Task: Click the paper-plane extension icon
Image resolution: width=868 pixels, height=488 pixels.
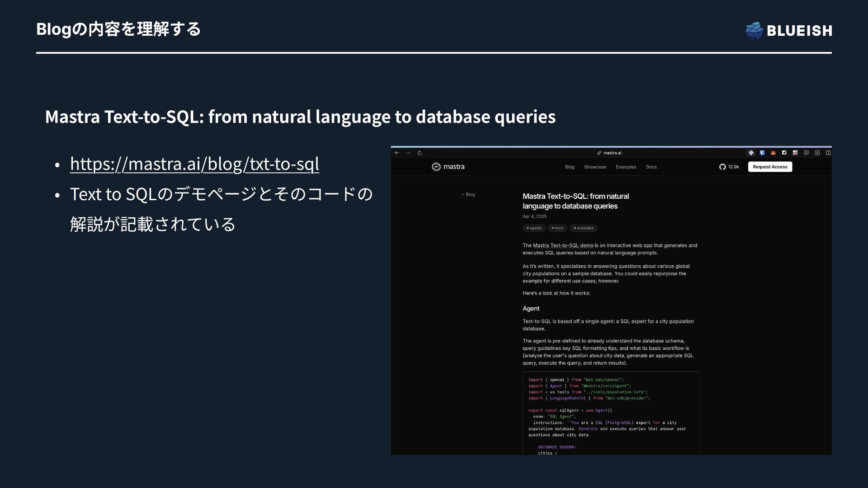Action: click(784, 153)
